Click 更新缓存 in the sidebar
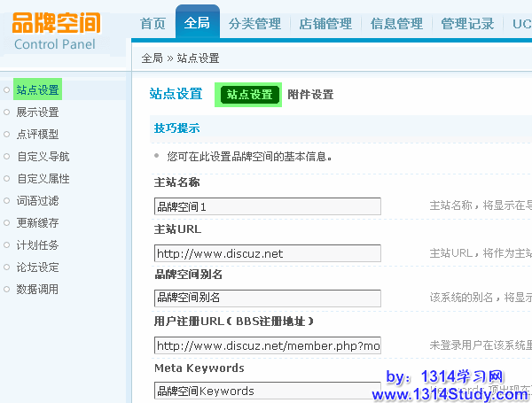The height and width of the screenshot is (403, 532). pos(37,223)
